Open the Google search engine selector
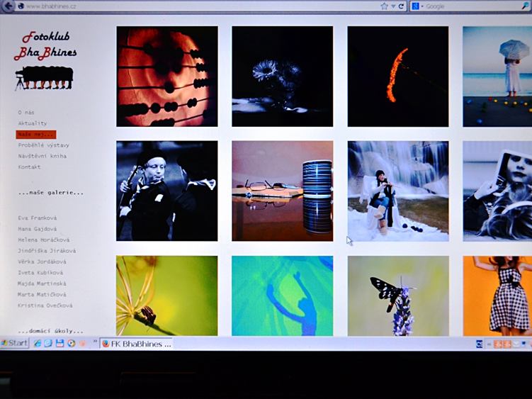The width and height of the screenshot is (532, 399). 417,6
